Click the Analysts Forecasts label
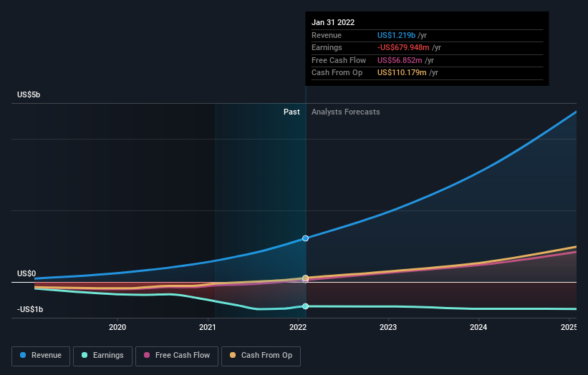Screen dimensions: 588x375 click(x=345, y=112)
